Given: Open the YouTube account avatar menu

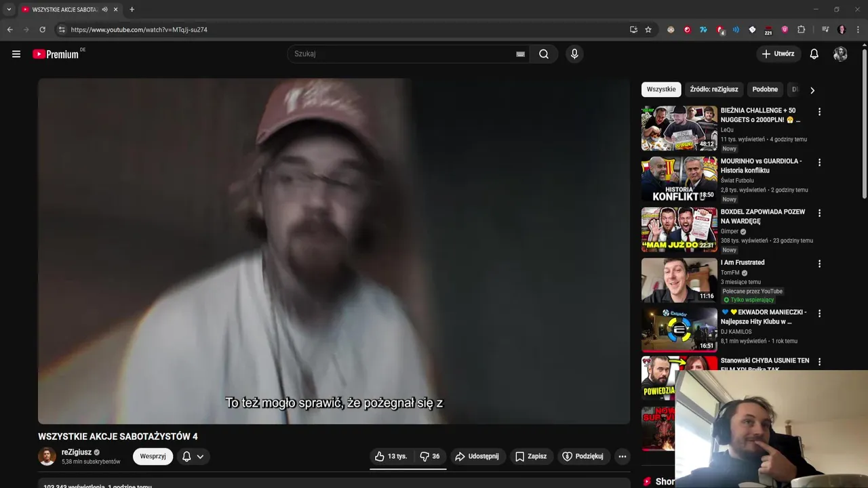Looking at the screenshot, I should (840, 54).
